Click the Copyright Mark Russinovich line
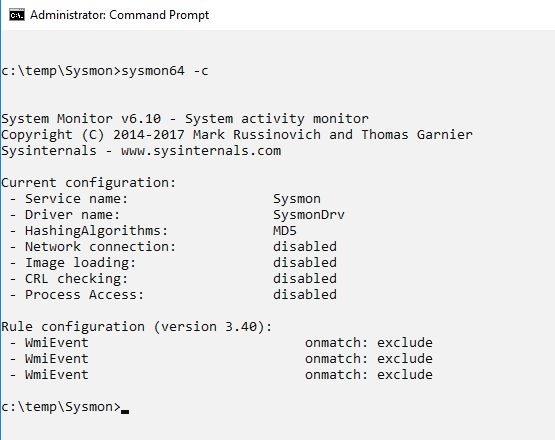Screen dimensions: 555x440 (x=237, y=135)
